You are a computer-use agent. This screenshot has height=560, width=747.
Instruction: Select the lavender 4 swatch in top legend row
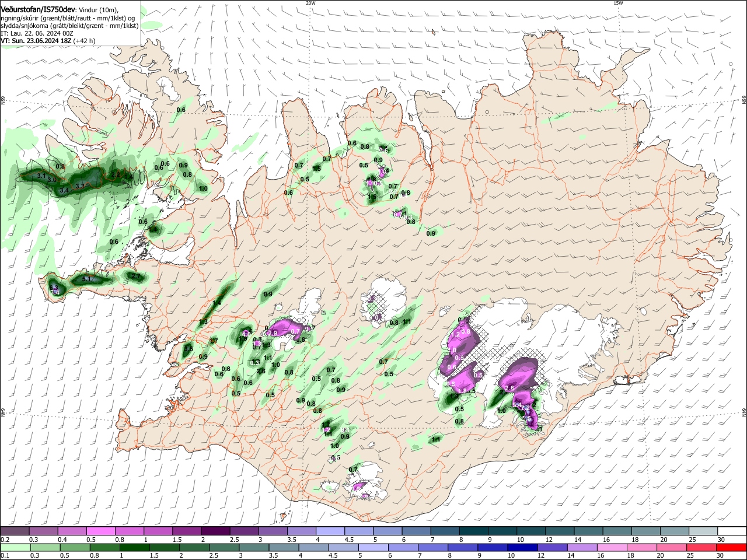click(330, 531)
